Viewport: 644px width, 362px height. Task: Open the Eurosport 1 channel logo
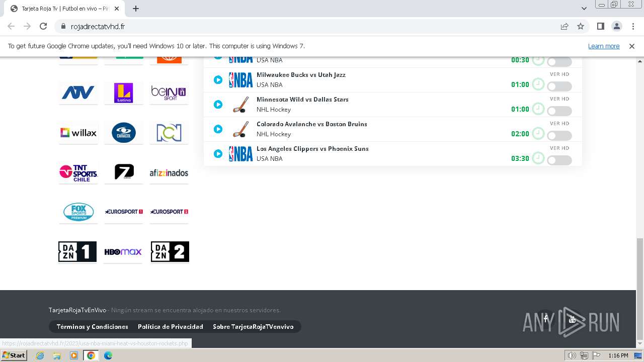point(124,212)
